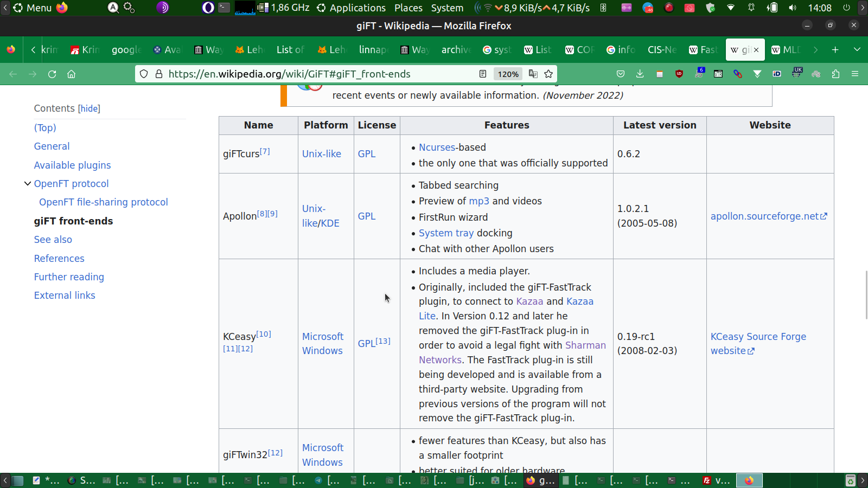Bookmark this page with star icon

[548, 74]
